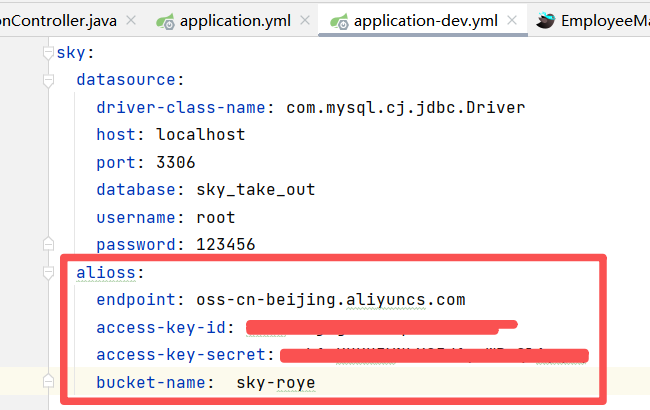Close the application-dev.yml tab

click(x=512, y=20)
